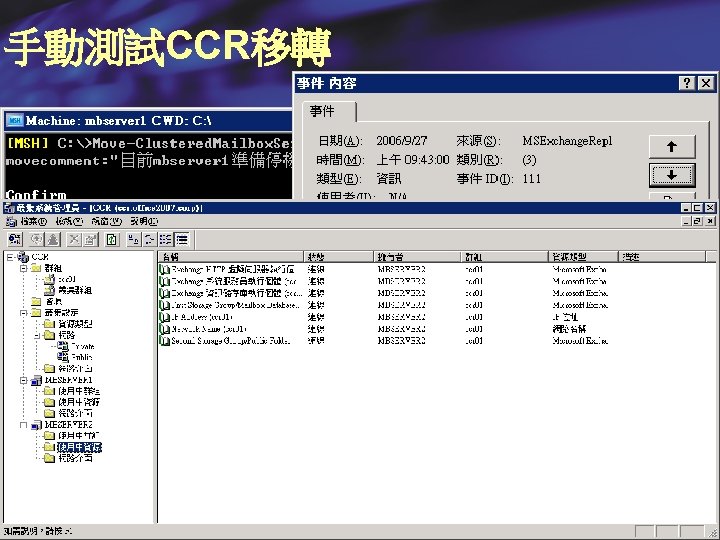720x540 pixels.
Task: Open the 檢視(V) menu
Action: point(69,221)
